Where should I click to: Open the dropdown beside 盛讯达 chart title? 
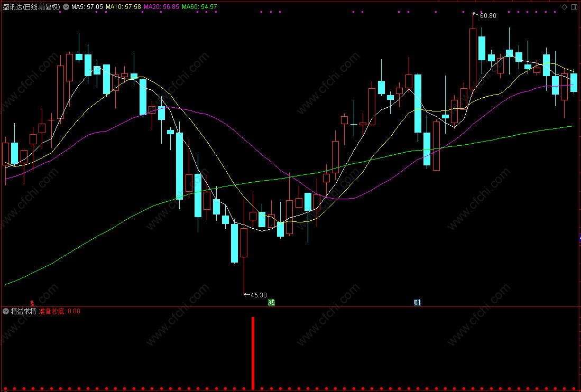[66, 7]
